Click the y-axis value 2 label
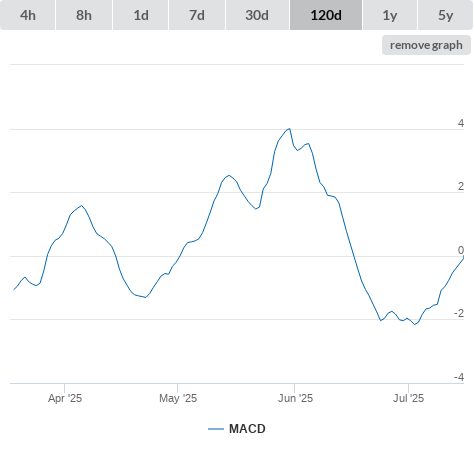 click(461, 186)
